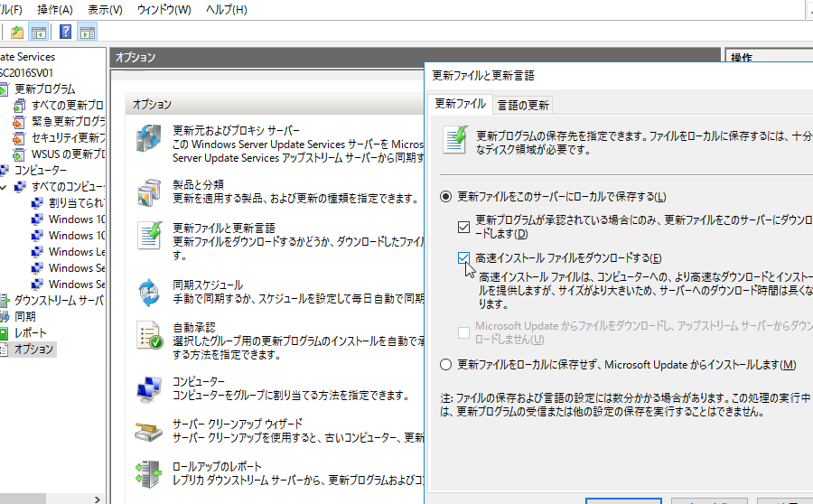This screenshot has width=813, height=504.
Task: Click the 同期スケジュール clock icon
Action: click(148, 291)
